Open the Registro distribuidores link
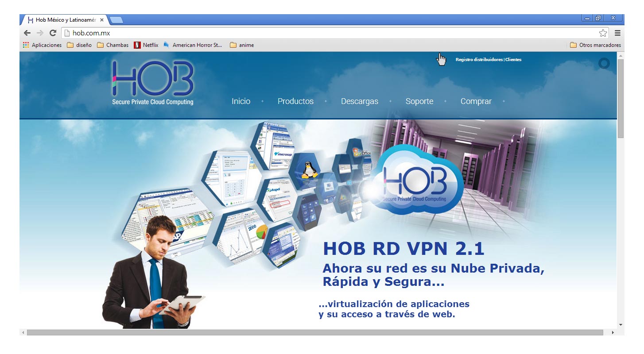 pos(479,59)
